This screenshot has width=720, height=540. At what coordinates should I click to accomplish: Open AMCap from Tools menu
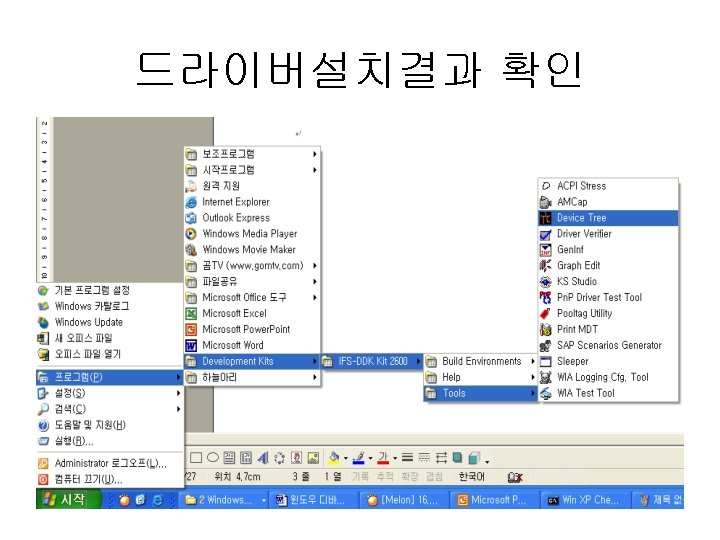tap(608, 202)
